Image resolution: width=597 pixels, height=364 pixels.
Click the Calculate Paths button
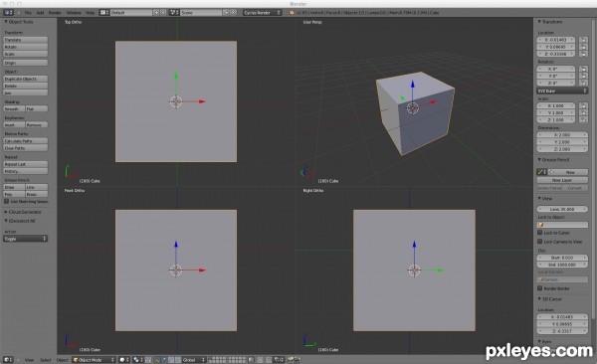[26, 141]
